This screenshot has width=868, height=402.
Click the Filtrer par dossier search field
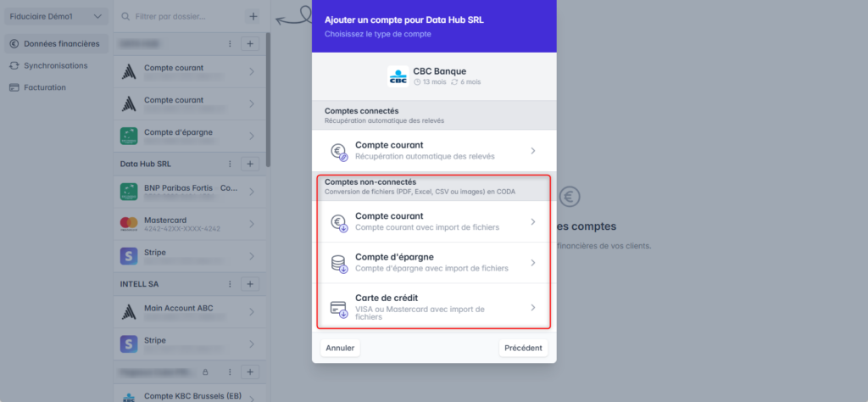click(186, 16)
